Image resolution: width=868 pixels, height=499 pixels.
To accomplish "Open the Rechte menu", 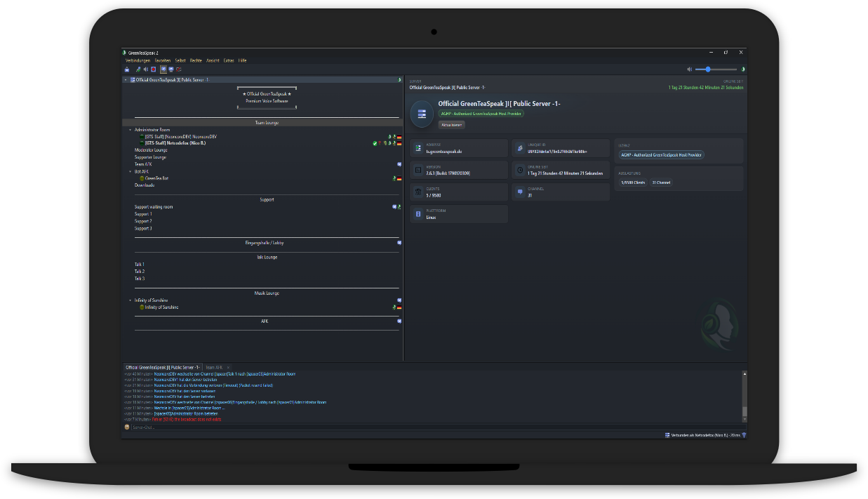I will tap(196, 61).
